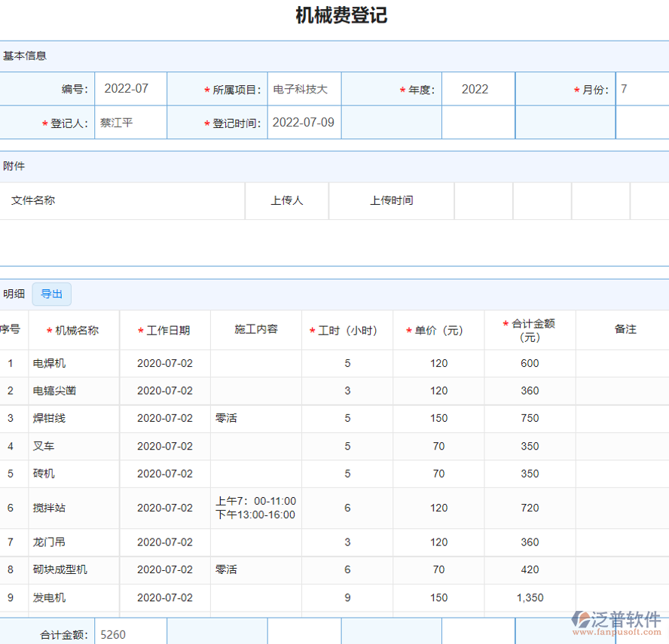Click the 编号 field showing 2022-07
This screenshot has width=669, height=644.
point(130,88)
